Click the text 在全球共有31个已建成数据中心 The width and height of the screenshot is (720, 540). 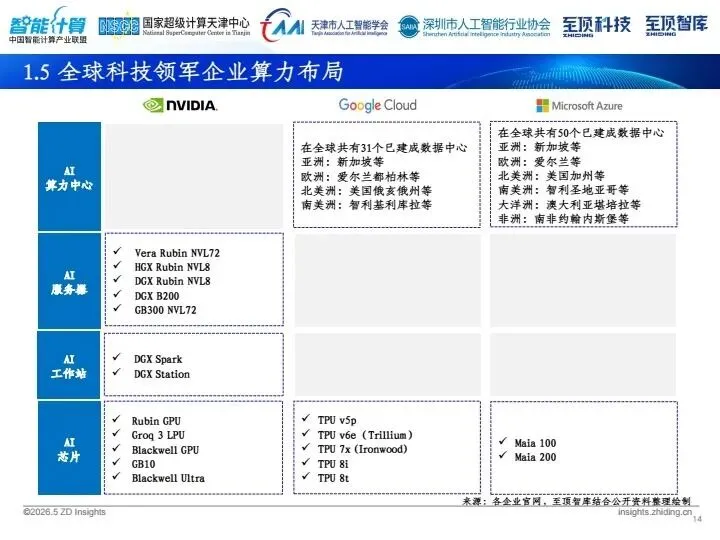[384, 148]
